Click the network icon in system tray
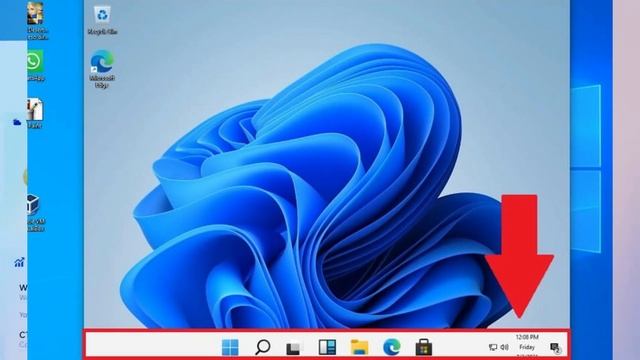 (x=493, y=347)
